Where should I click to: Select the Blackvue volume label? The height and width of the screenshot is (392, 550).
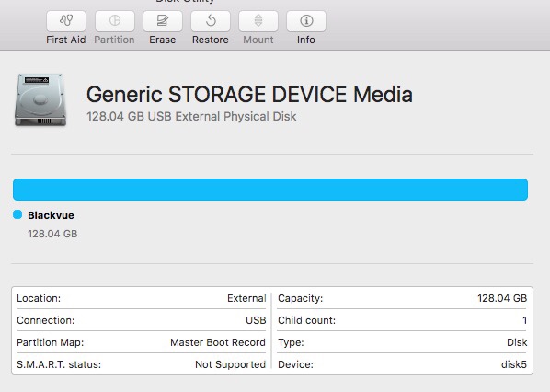[x=51, y=215]
